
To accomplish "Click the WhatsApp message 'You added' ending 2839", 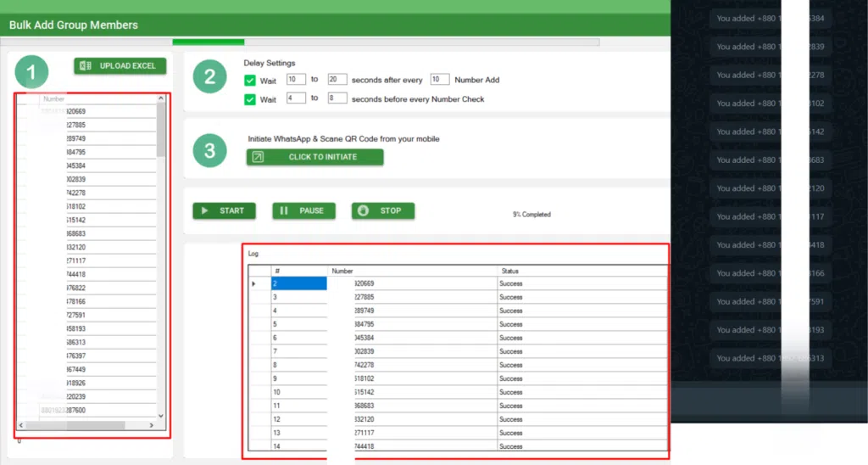I will tap(770, 47).
